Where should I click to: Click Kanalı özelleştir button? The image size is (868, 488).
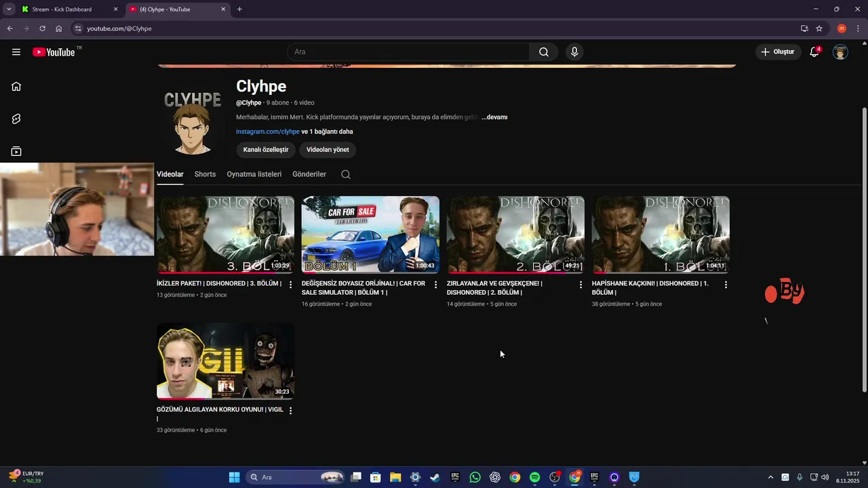tap(266, 150)
